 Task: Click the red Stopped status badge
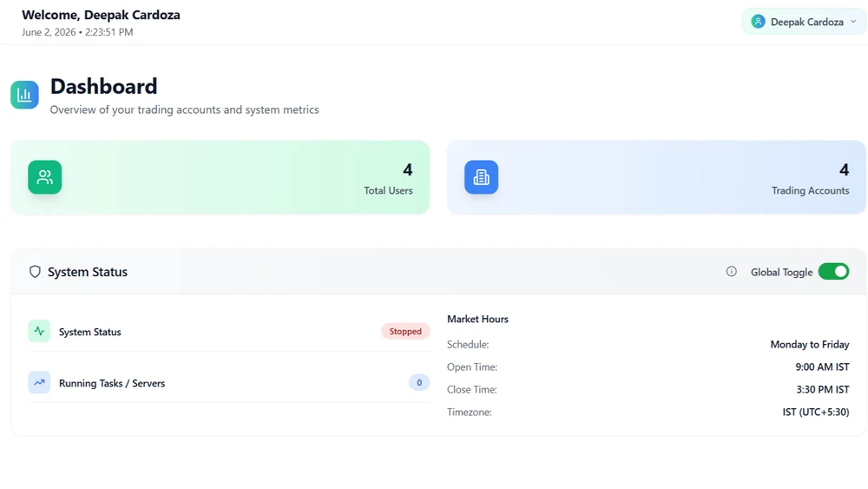pos(405,331)
